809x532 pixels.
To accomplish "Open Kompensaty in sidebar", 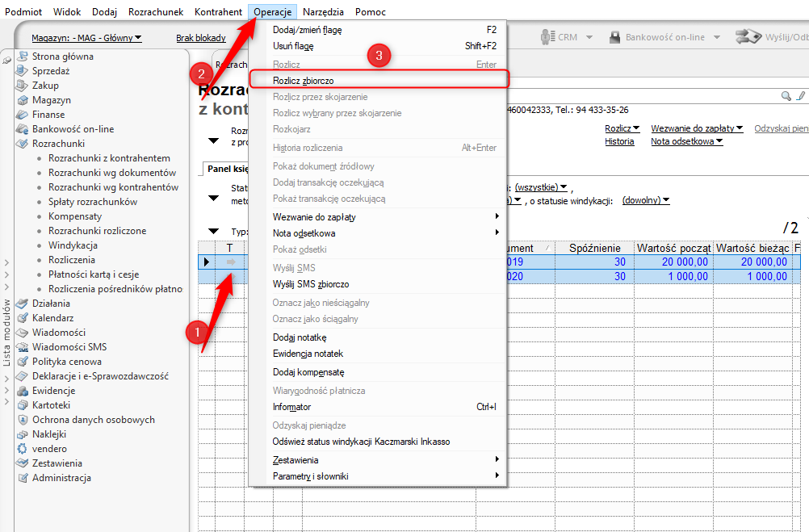I will point(75,216).
